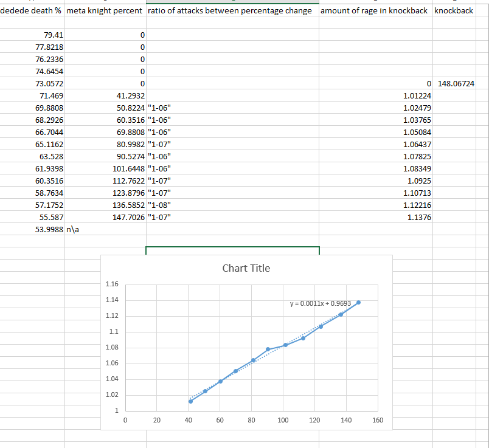Click the cell containing "1-08"
The height and width of the screenshot is (448, 489).
click(160, 204)
